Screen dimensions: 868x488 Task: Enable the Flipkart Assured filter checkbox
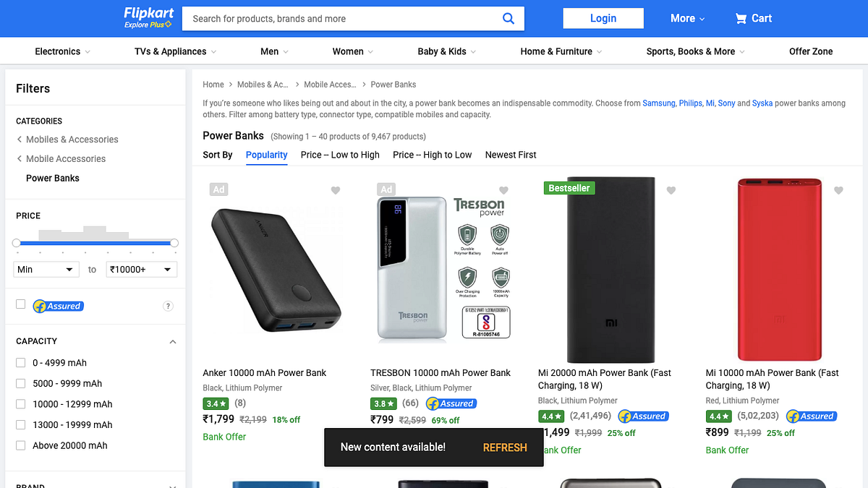point(20,305)
